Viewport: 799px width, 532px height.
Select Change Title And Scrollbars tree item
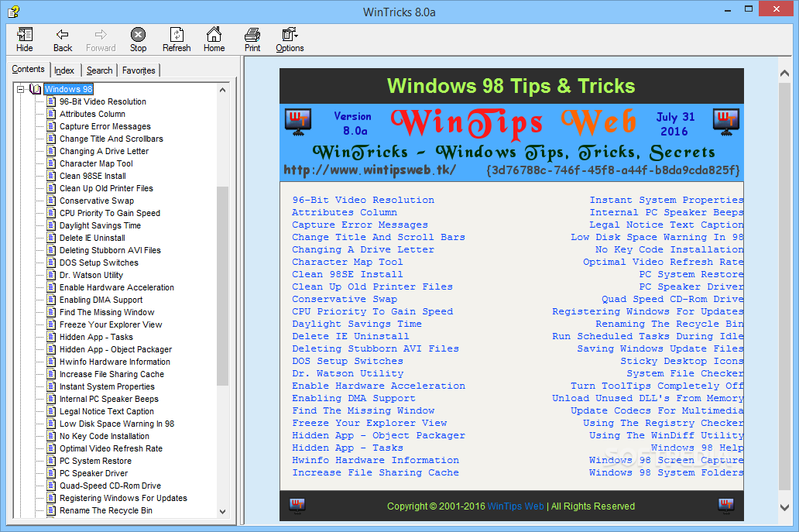(x=111, y=139)
